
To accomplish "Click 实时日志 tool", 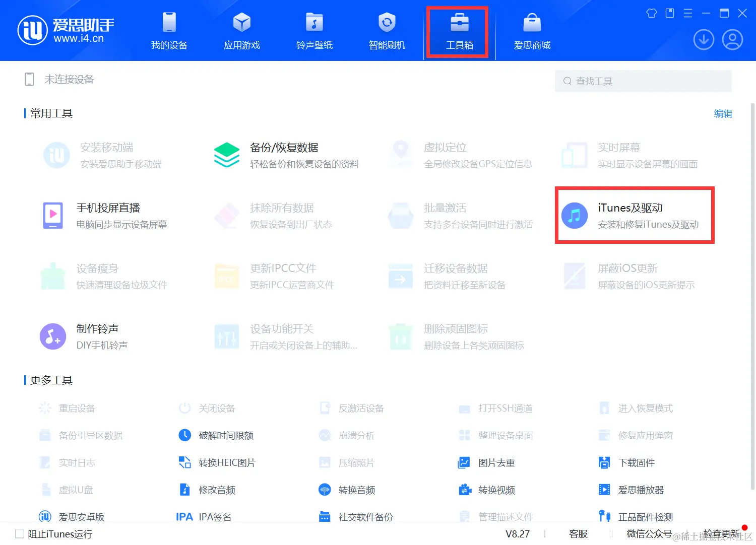I will coord(67,462).
